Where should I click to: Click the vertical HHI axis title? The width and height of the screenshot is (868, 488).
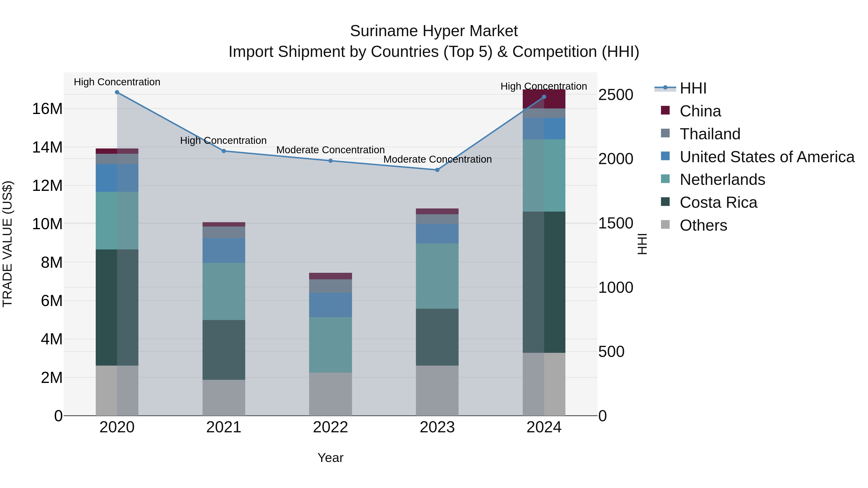(x=642, y=244)
